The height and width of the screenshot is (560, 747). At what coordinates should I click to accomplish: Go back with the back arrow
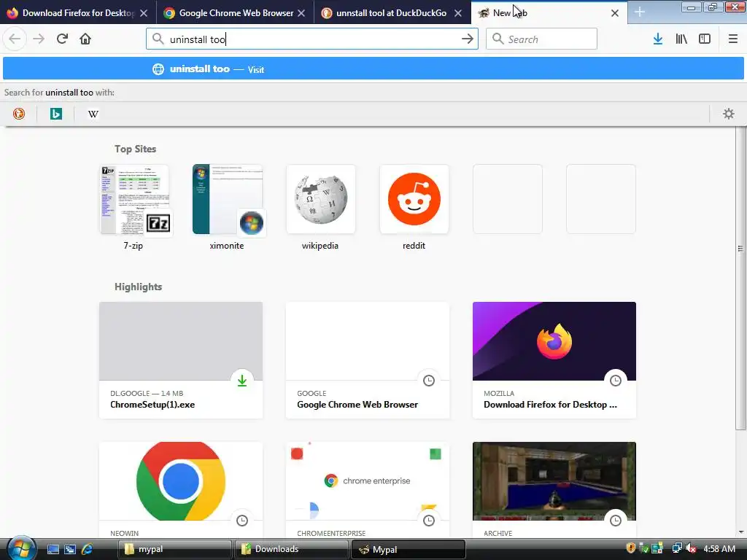point(15,39)
